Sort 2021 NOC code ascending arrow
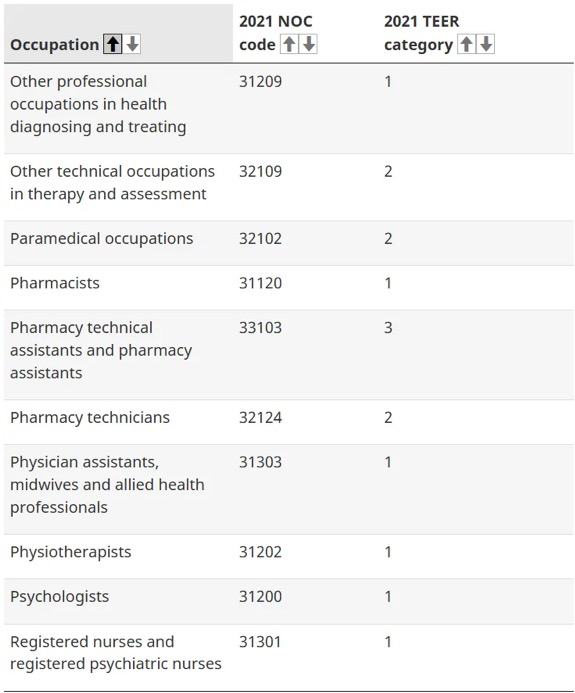 point(289,44)
